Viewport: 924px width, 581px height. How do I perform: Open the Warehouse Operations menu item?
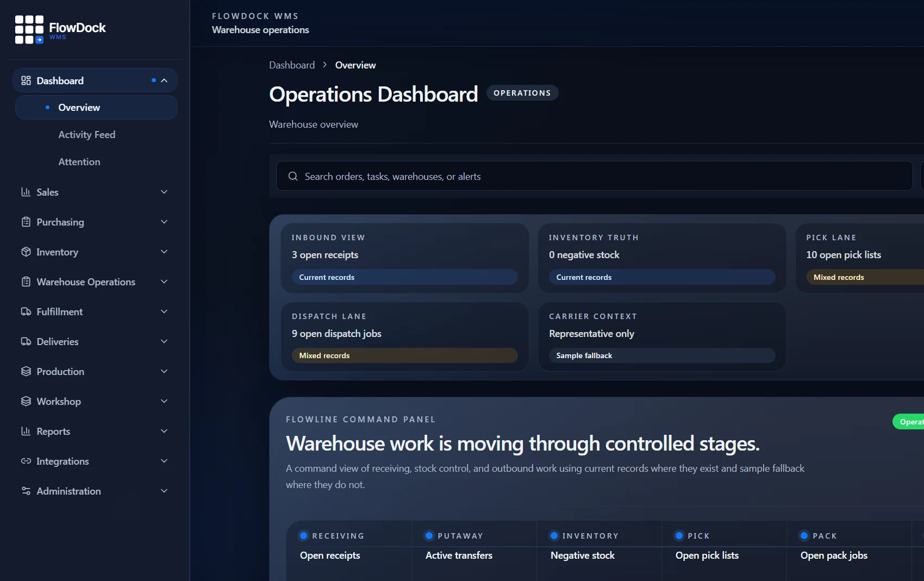pyautogui.click(x=95, y=282)
